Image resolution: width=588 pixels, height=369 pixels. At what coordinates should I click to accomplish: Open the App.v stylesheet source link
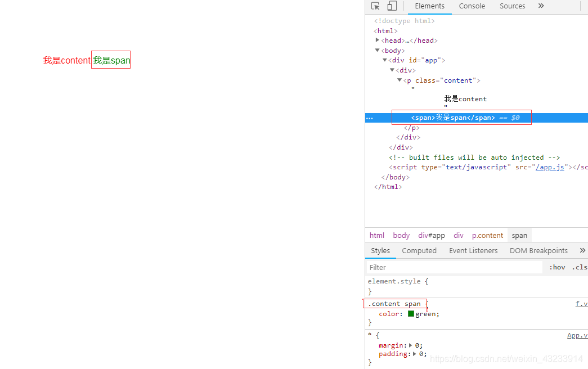(x=577, y=336)
